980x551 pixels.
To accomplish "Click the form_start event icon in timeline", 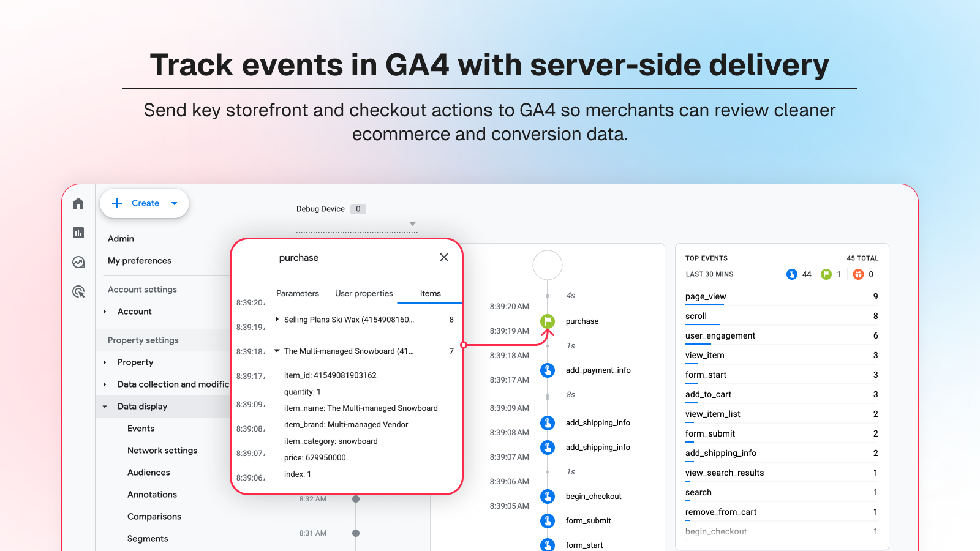I will click(x=548, y=544).
